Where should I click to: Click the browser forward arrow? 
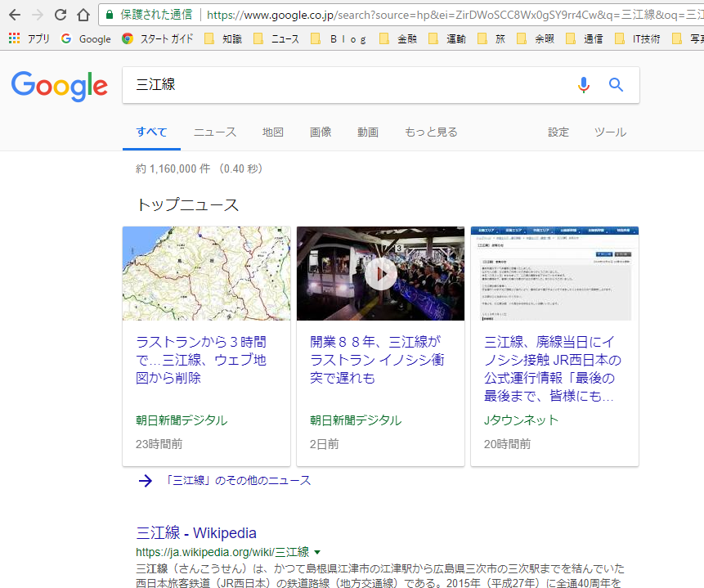[x=38, y=15]
